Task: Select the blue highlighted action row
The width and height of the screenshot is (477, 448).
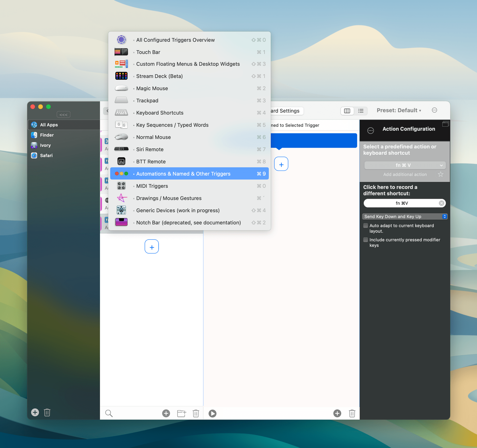Action: coord(314,141)
